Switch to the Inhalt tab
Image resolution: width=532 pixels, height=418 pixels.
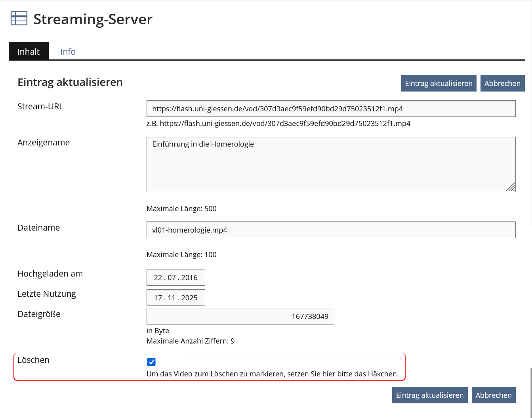point(29,52)
